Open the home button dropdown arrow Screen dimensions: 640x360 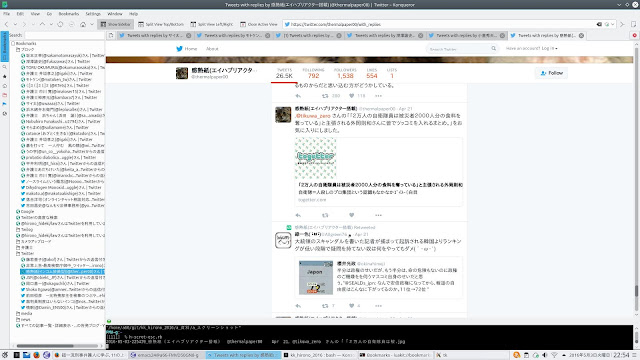92,24
